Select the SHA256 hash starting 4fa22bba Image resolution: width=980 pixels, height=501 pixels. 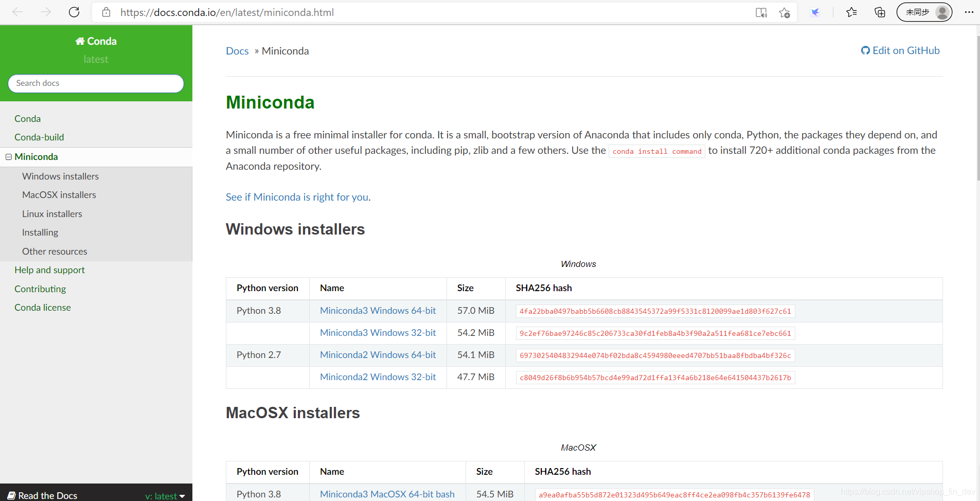pyautogui.click(x=655, y=311)
